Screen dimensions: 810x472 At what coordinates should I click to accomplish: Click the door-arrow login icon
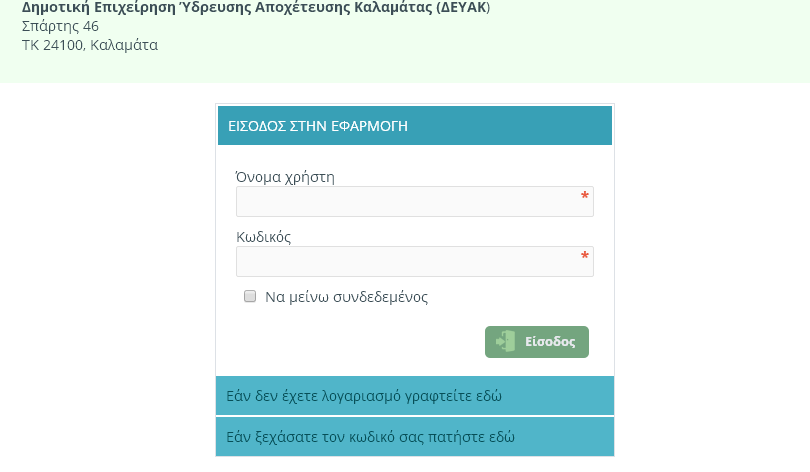coord(505,341)
